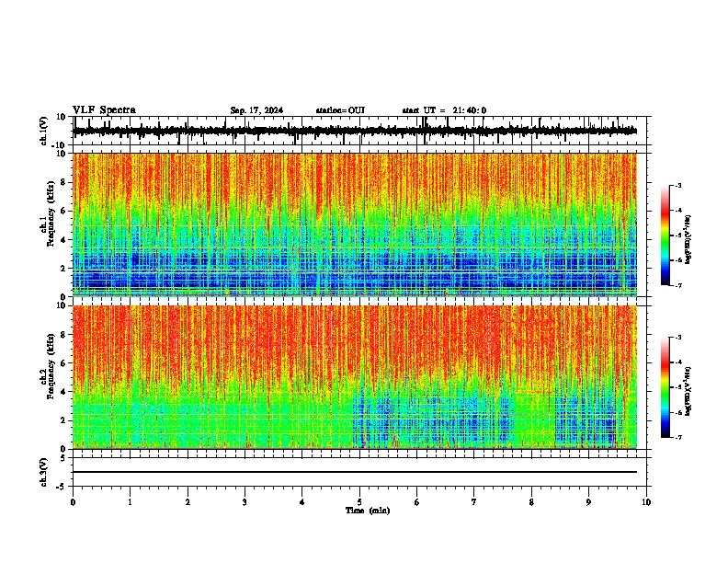Click the "ch.1(V)" waveform axis label

tap(43, 131)
